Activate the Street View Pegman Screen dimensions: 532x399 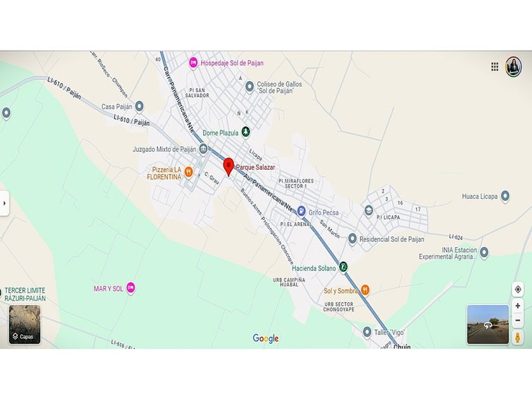pos(518,338)
